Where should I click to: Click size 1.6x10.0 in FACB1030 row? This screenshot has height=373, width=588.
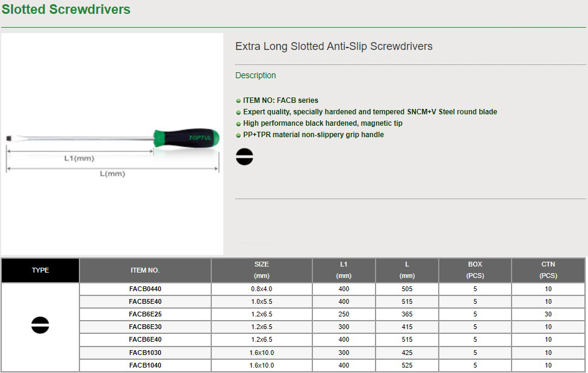[x=262, y=353]
